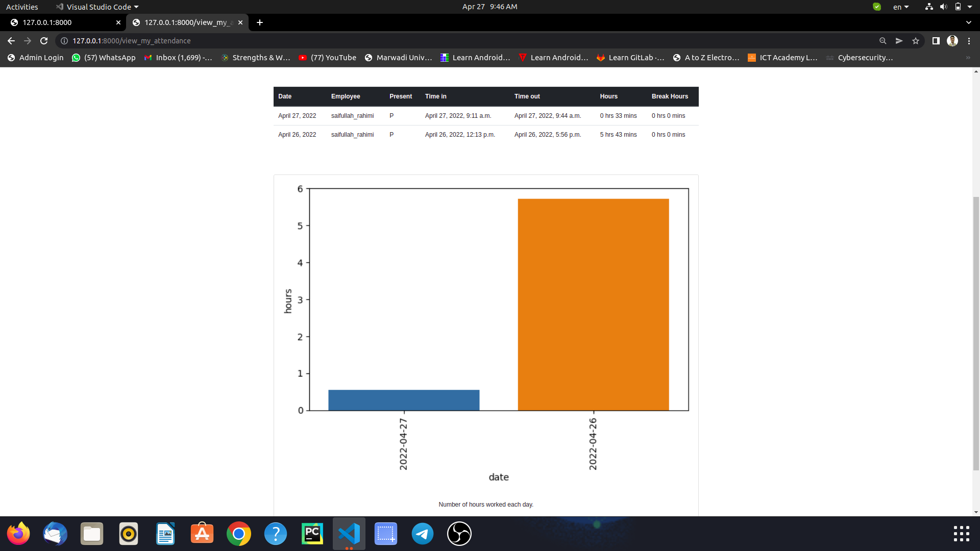The width and height of the screenshot is (980, 551).
Task: Open the Chrome three-dot menu
Action: [x=969, y=41]
